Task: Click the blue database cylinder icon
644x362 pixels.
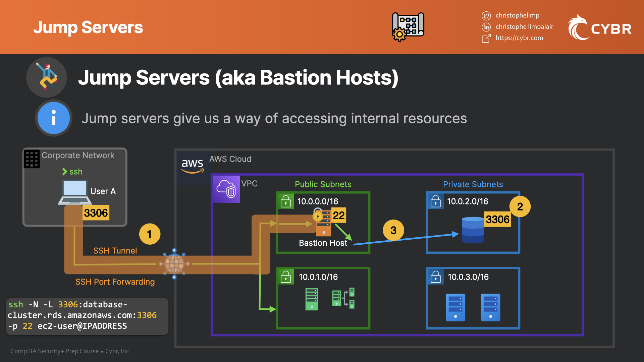Action: coord(473,230)
